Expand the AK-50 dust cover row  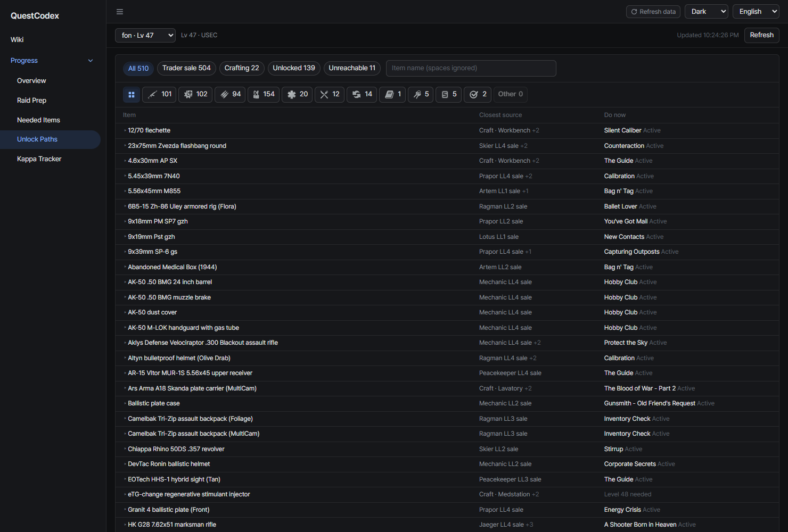tap(447, 312)
